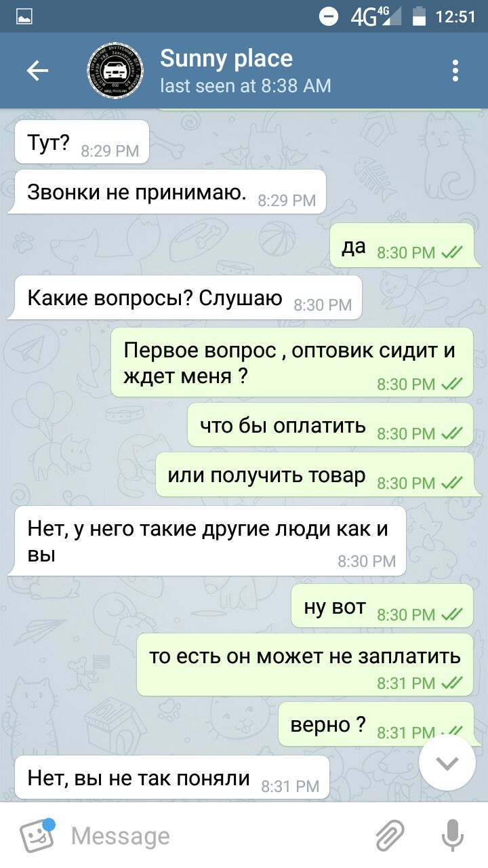Tap the scroll-to-bottom chevron button
Viewport: 488px width, 868px height.
click(447, 763)
